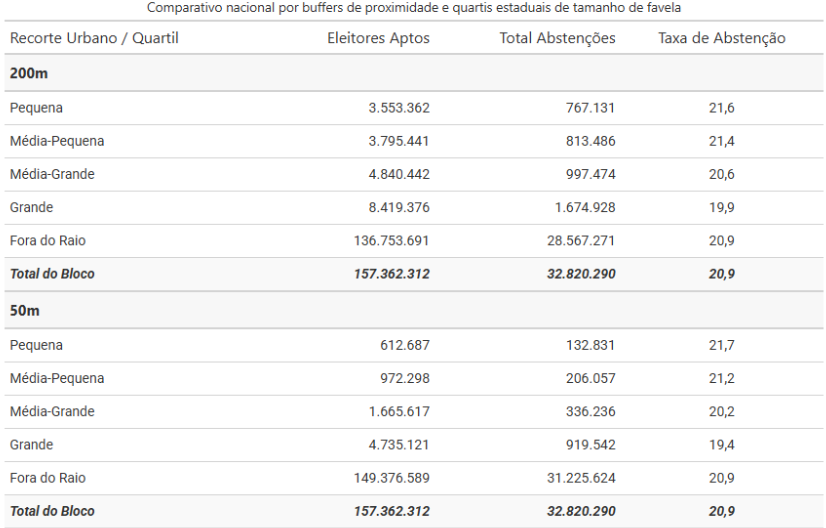Viewport: 826px width, 528px height.
Task: Click the Total Abstenções column header
Action: point(557,38)
